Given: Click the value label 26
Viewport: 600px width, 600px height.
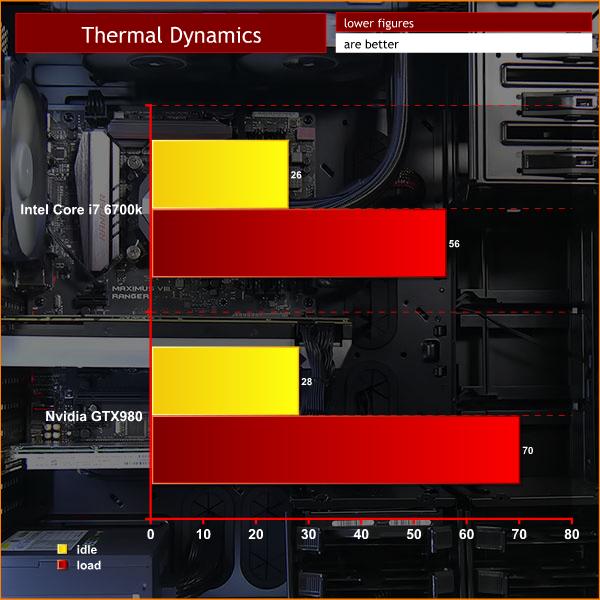Looking at the screenshot, I should [x=296, y=175].
